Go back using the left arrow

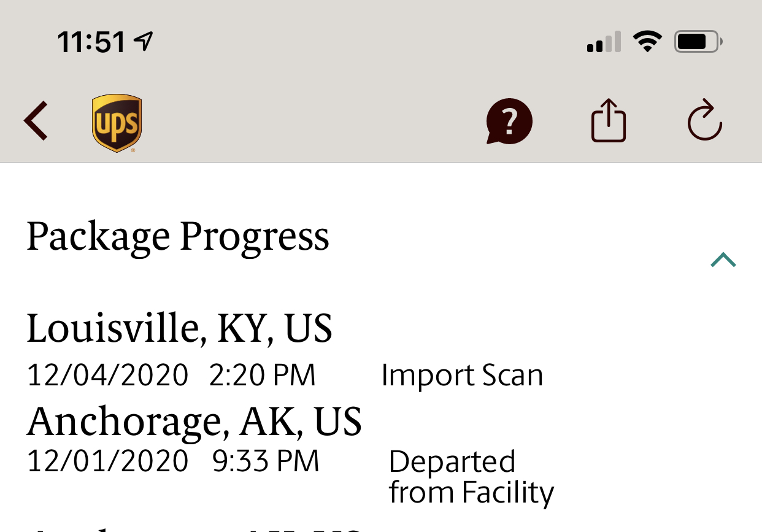tap(36, 121)
